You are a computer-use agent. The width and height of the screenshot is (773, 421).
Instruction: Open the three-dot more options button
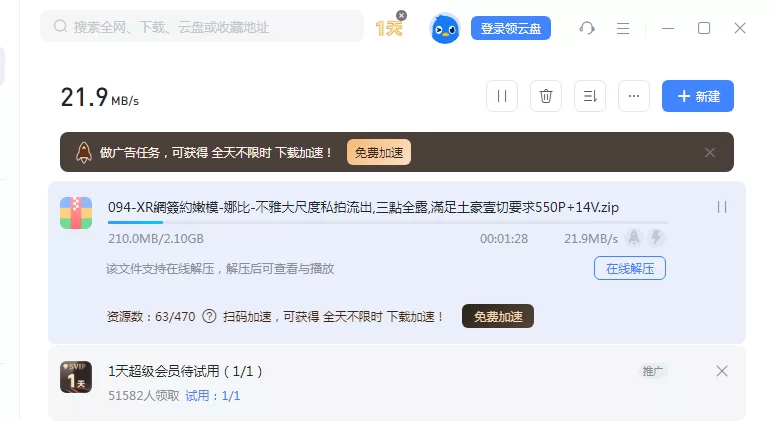pyautogui.click(x=634, y=96)
